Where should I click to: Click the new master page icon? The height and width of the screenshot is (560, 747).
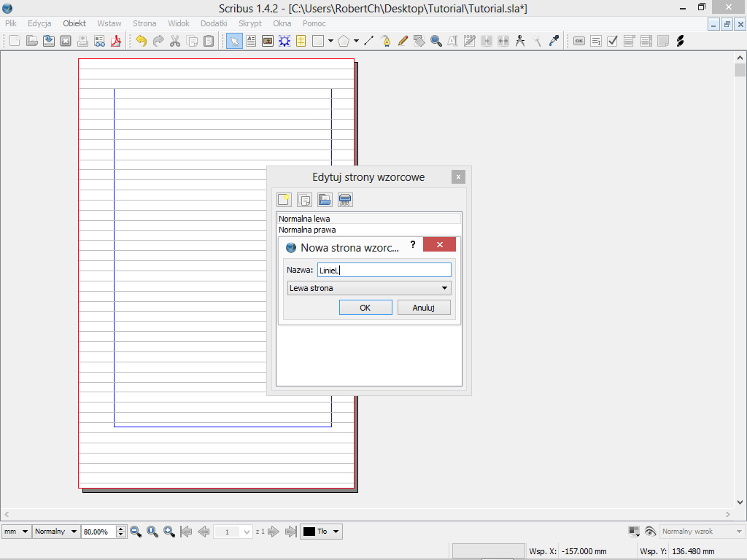[284, 199]
